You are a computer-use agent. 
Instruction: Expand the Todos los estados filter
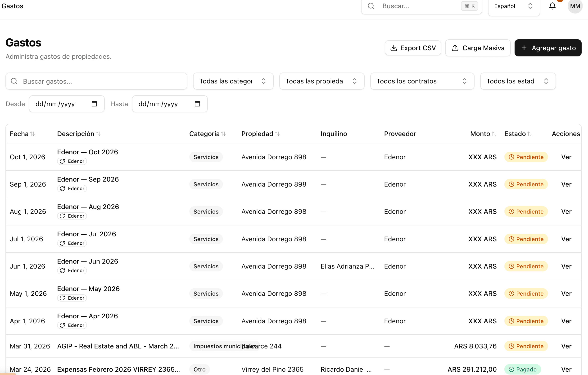pos(518,81)
